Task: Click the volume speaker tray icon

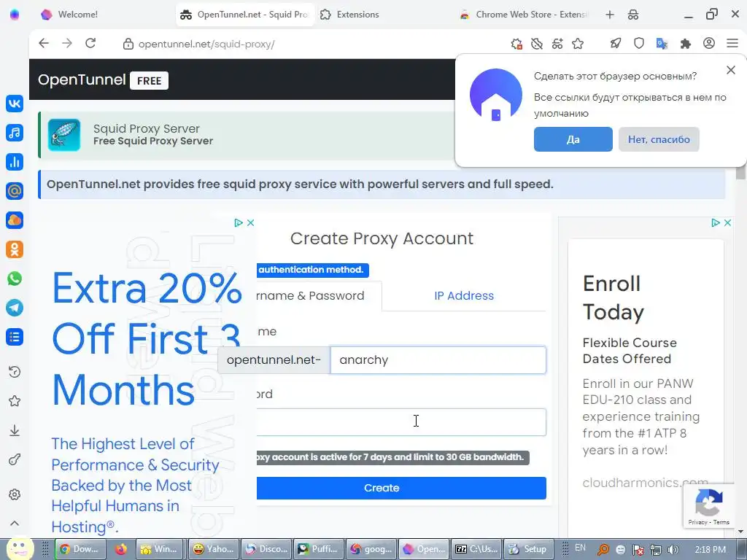Action: 673,550
